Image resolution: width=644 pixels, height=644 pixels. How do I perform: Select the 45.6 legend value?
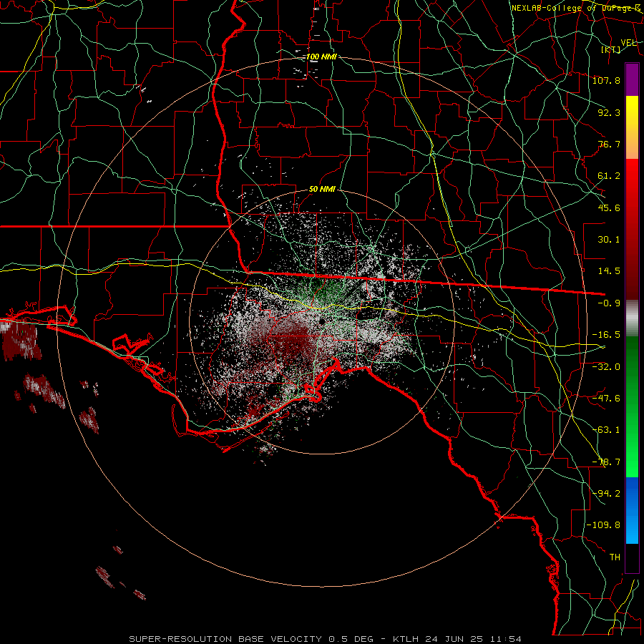(x=609, y=208)
